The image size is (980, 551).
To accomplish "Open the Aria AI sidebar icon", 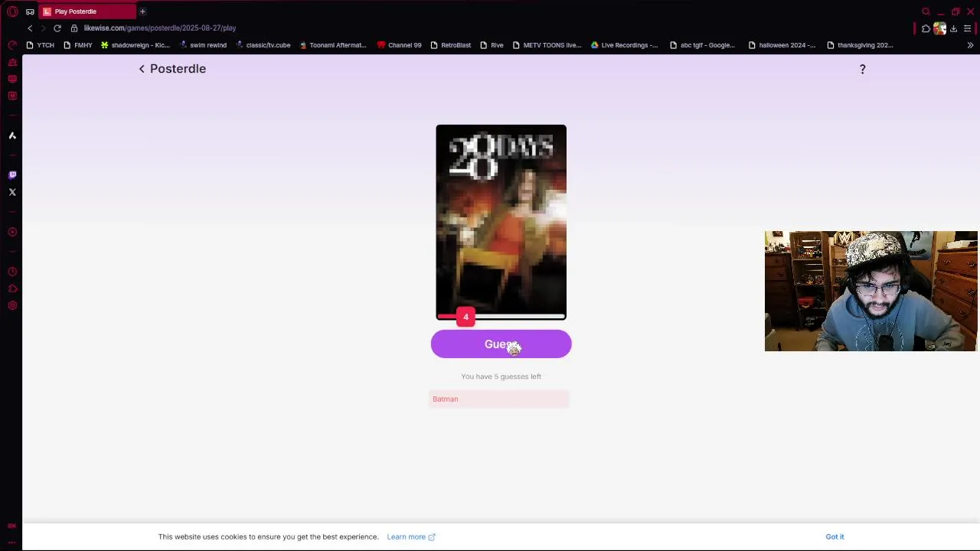I will point(12,135).
